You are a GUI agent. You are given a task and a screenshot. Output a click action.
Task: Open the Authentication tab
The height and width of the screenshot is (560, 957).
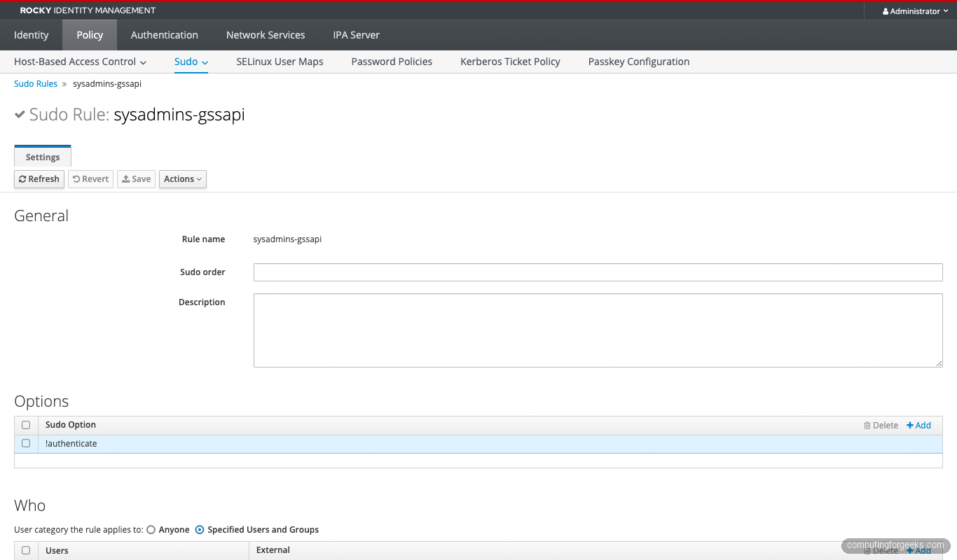[165, 35]
